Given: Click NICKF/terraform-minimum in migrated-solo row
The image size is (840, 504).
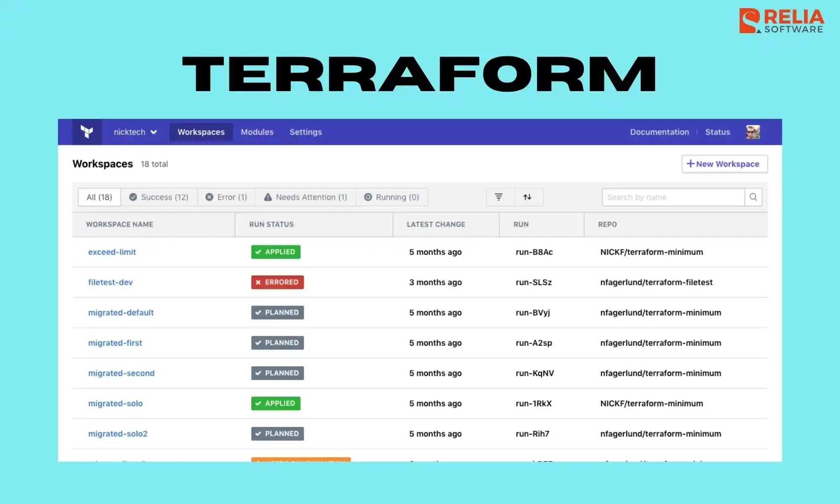Looking at the screenshot, I should [651, 403].
